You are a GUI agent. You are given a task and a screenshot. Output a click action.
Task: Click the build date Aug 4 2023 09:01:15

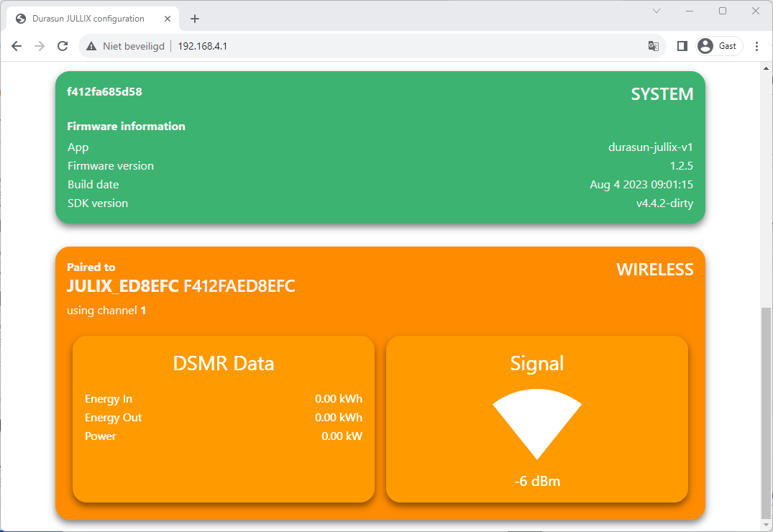[641, 184]
